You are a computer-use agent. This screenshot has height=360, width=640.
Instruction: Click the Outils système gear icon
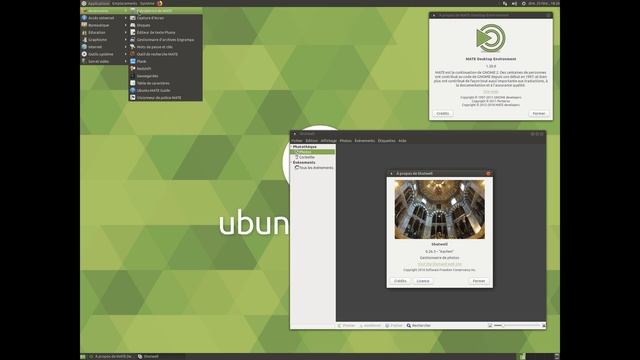84,54
